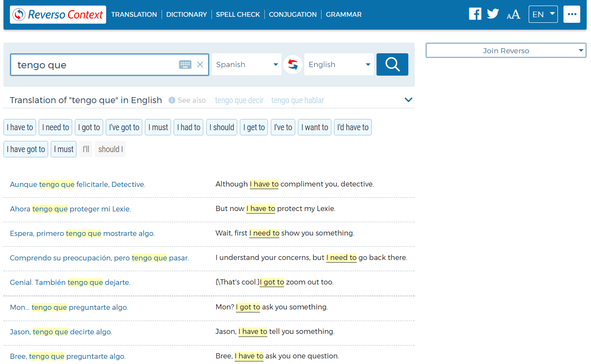Screen dimensions: 591x364
Task: Click the on-screen keyboard icon in search field
Action: 185,64
